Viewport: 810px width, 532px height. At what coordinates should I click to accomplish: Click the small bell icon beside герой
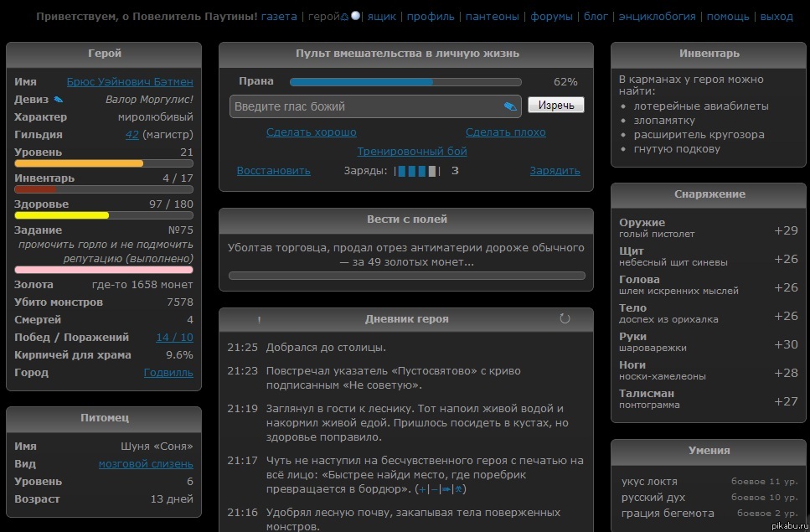tap(344, 16)
